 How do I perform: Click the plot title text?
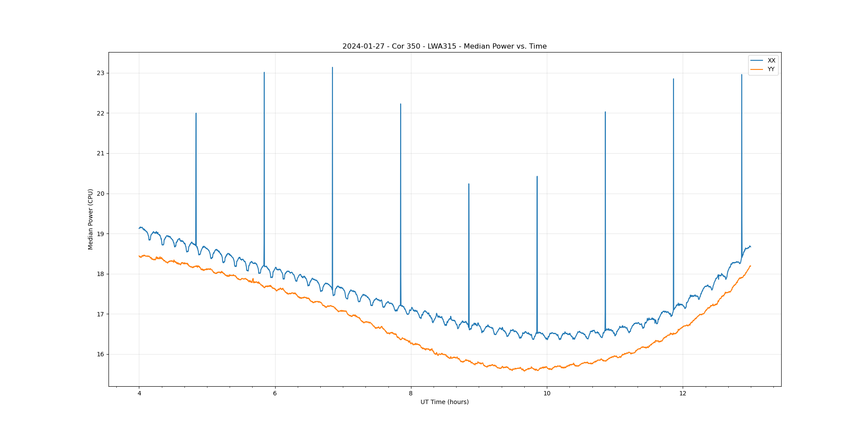click(444, 46)
